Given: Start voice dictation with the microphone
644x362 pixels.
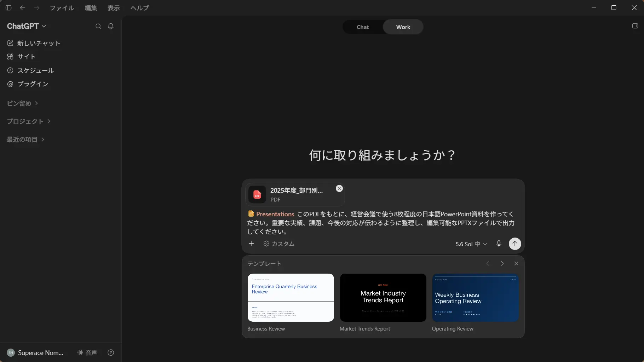Looking at the screenshot, I should click(499, 244).
